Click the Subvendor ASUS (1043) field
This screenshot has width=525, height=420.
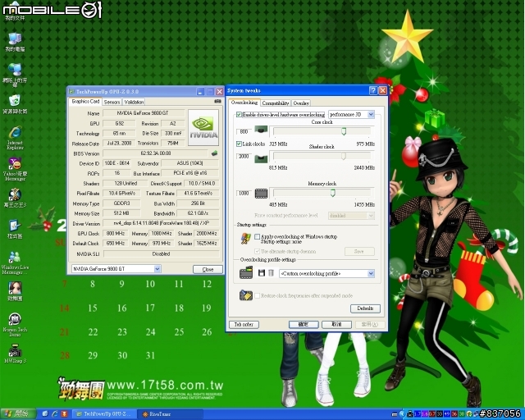coord(189,163)
